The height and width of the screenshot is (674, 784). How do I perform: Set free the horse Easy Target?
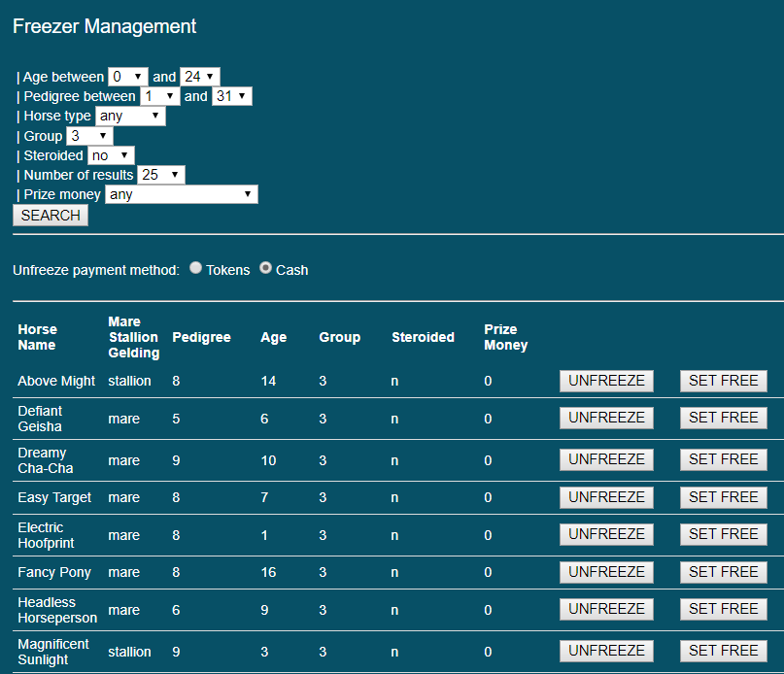point(723,496)
